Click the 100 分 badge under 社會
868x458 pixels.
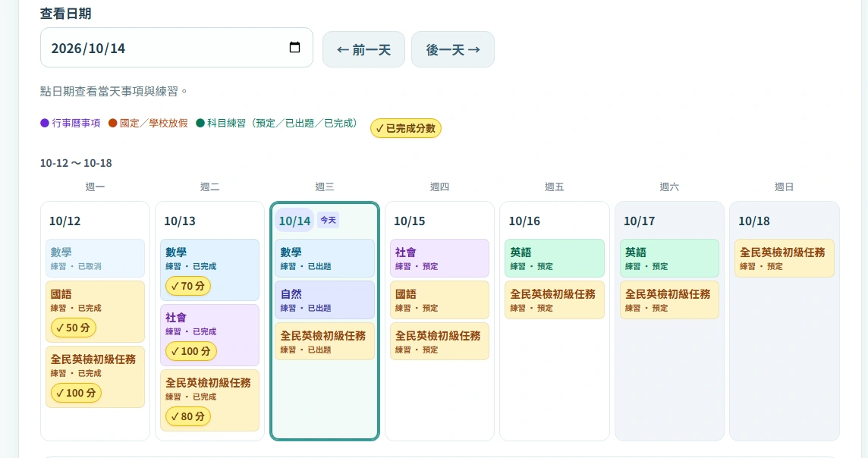click(x=191, y=351)
